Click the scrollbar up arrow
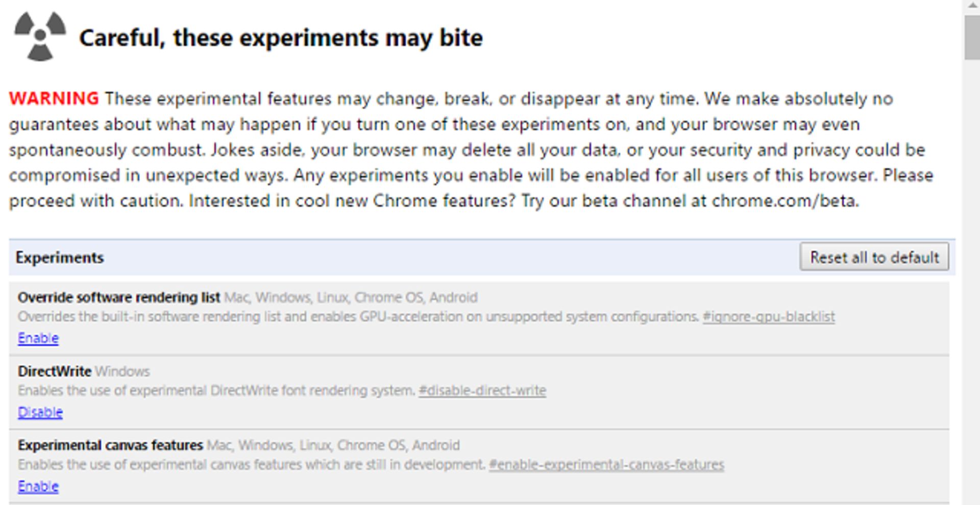 972,6
